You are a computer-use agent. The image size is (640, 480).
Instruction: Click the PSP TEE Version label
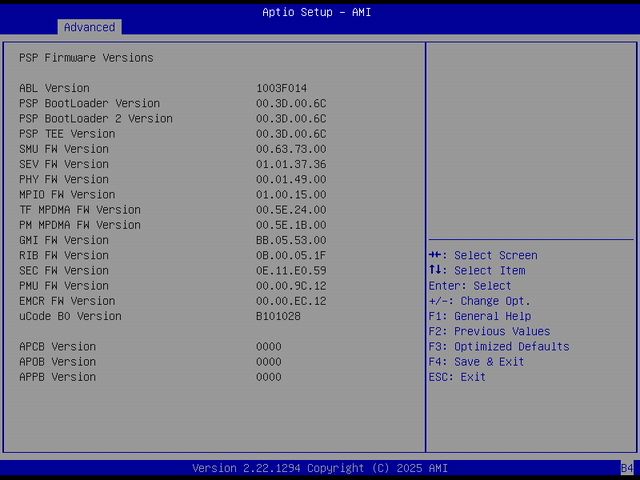[x=67, y=134]
